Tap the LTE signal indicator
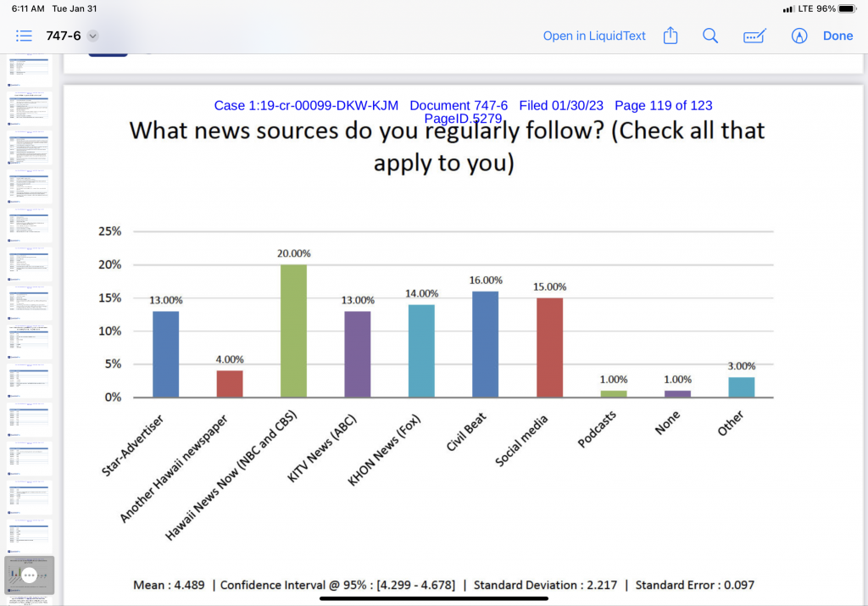 point(796,8)
